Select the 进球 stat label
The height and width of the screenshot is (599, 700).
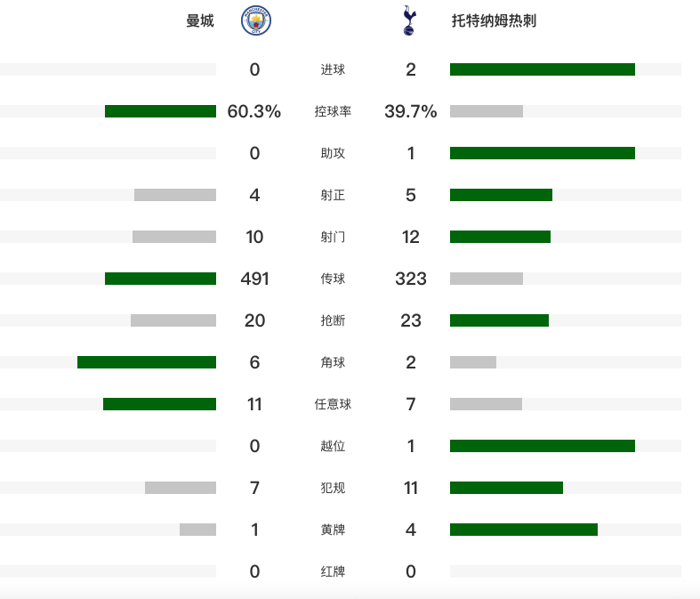click(333, 69)
